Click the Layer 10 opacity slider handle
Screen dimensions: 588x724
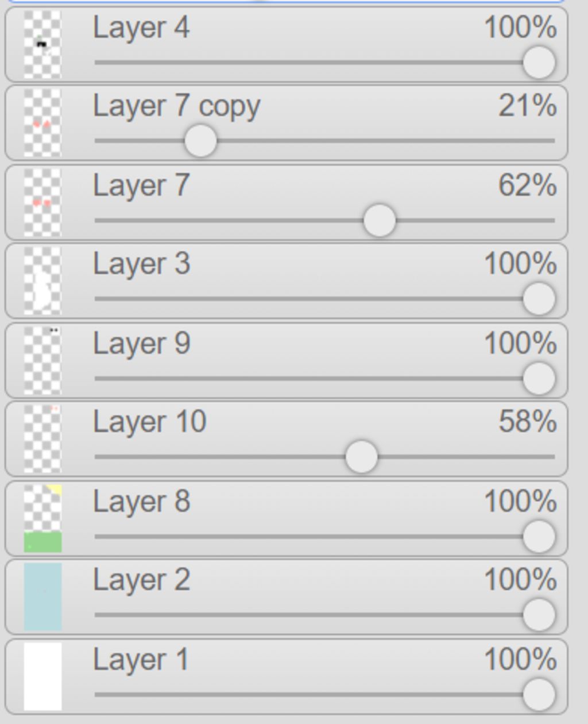[x=362, y=457]
